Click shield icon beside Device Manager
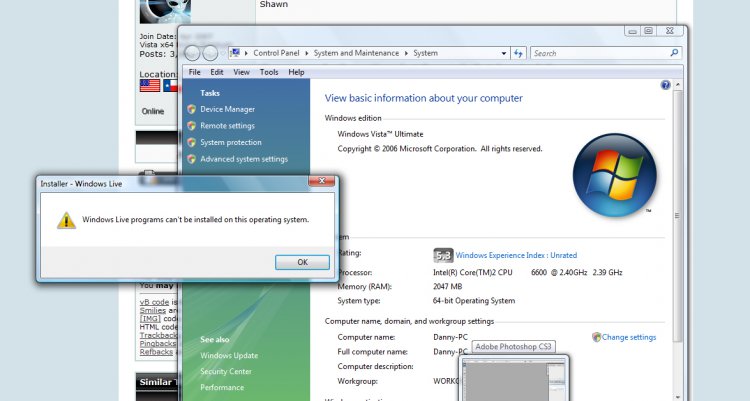The width and height of the screenshot is (750, 401). pos(191,109)
